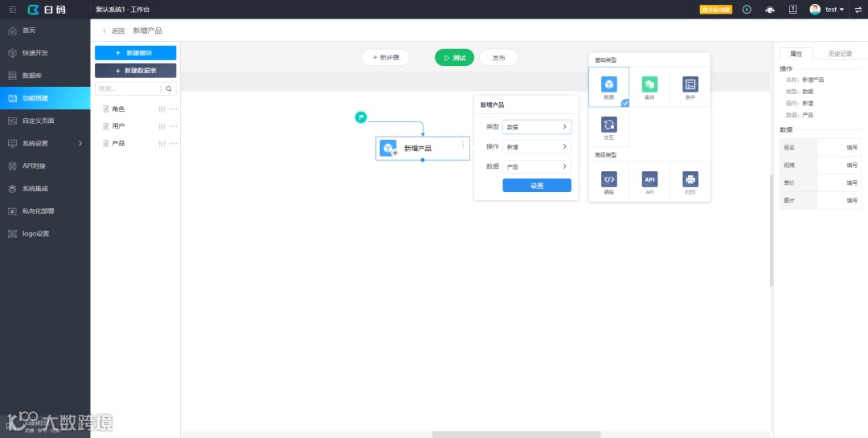Choose the 打印 print type tile
Screen dimensions: 868x438
(x=690, y=182)
